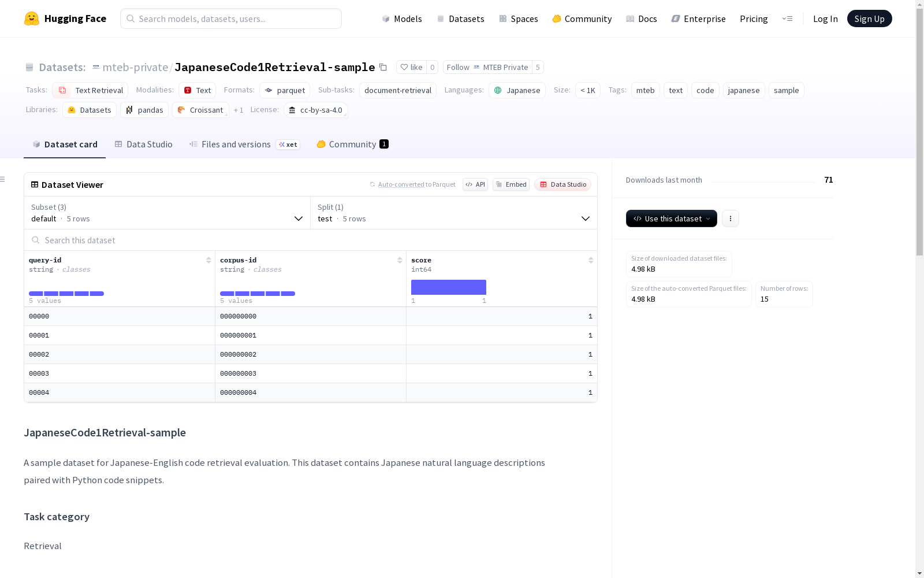The height and width of the screenshot is (578, 924).
Task: Open Data Studio from viewer header
Action: tap(563, 184)
